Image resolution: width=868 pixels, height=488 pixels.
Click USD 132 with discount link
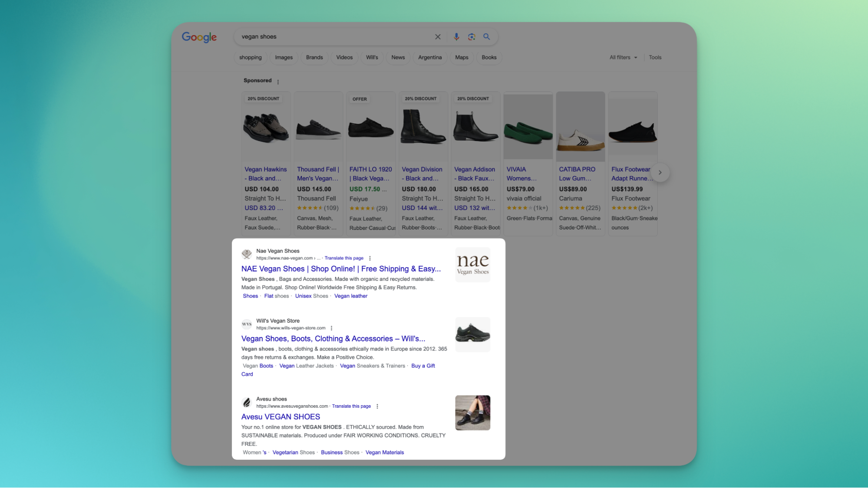(x=475, y=208)
